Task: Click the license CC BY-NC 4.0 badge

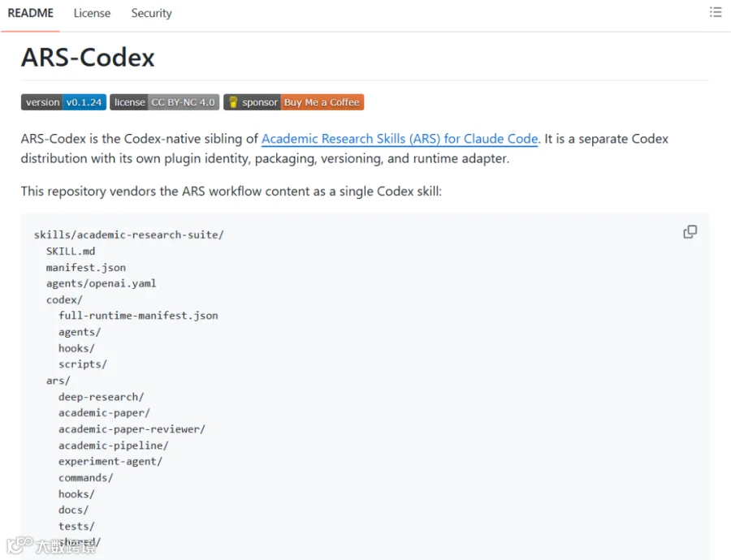Action: click(x=165, y=102)
